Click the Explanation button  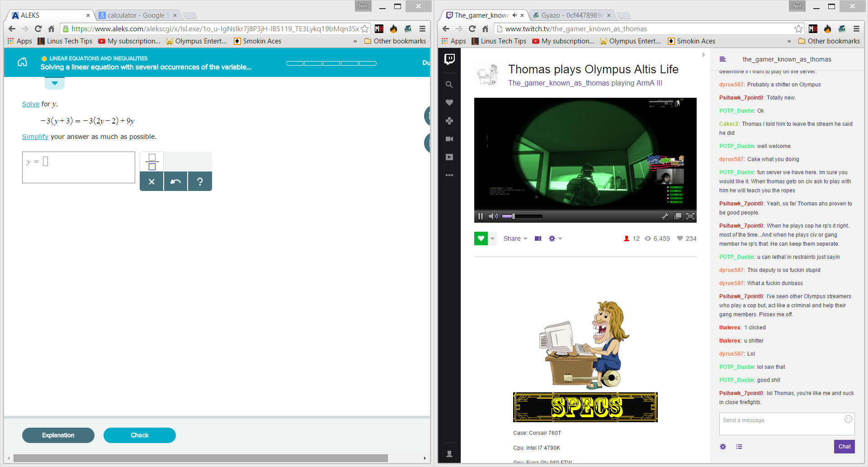click(58, 435)
